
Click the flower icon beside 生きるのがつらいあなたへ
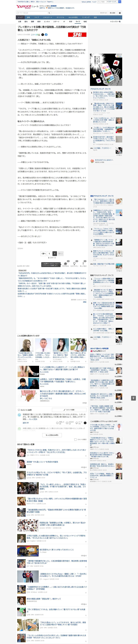click(92, 161)
